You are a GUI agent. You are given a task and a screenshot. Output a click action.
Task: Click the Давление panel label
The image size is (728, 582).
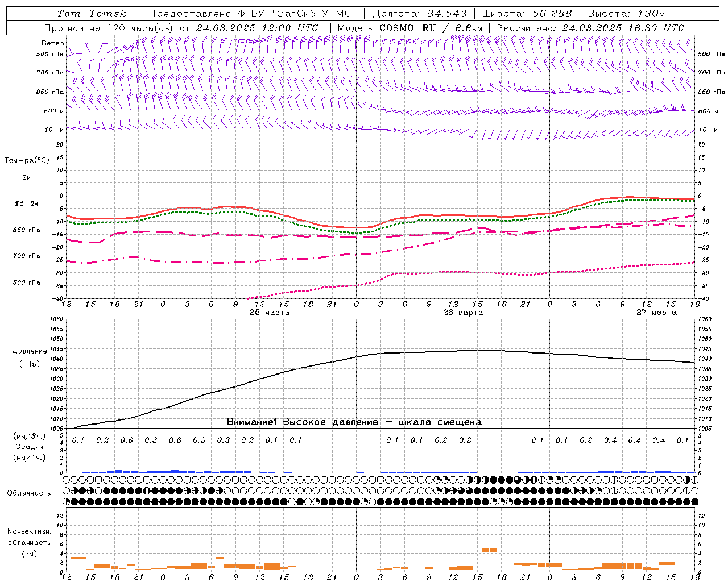pos(30,351)
